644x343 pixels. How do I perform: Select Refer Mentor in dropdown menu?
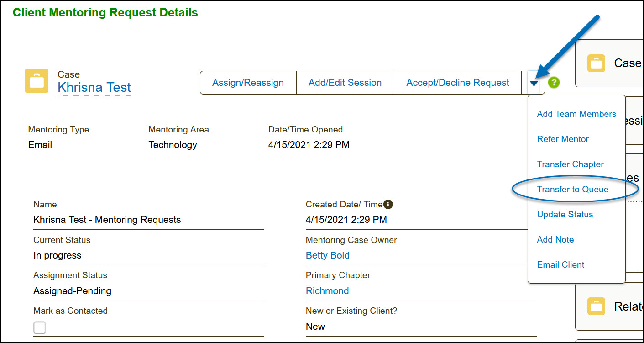(x=563, y=139)
